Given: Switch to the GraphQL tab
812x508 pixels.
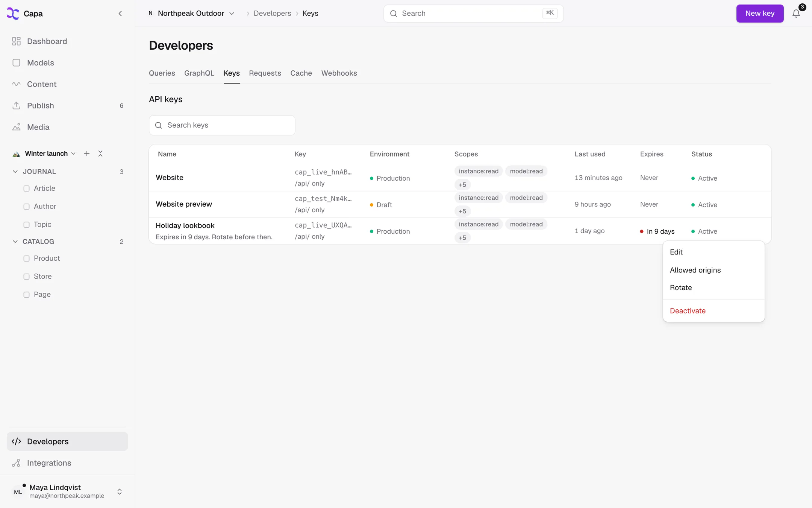Looking at the screenshot, I should click(199, 73).
